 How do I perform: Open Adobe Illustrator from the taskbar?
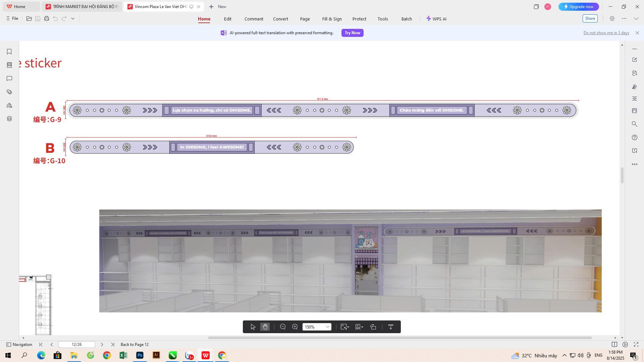pos(156,355)
